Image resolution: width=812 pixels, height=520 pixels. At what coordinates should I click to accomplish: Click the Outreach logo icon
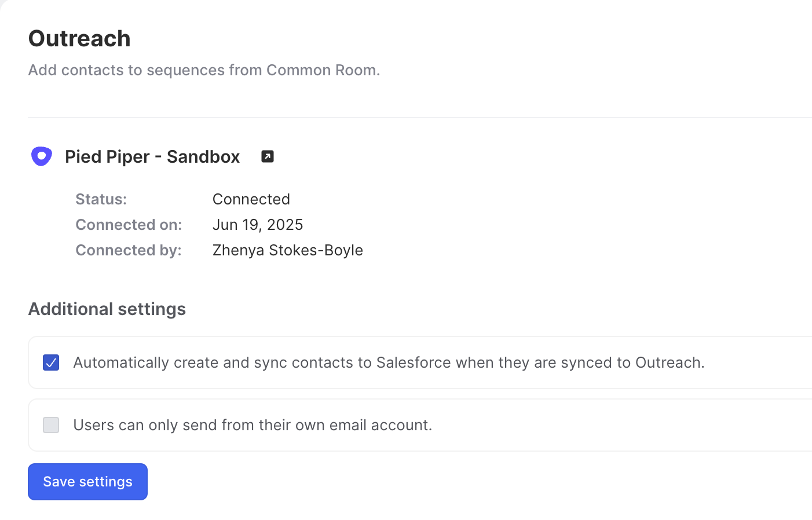41,156
